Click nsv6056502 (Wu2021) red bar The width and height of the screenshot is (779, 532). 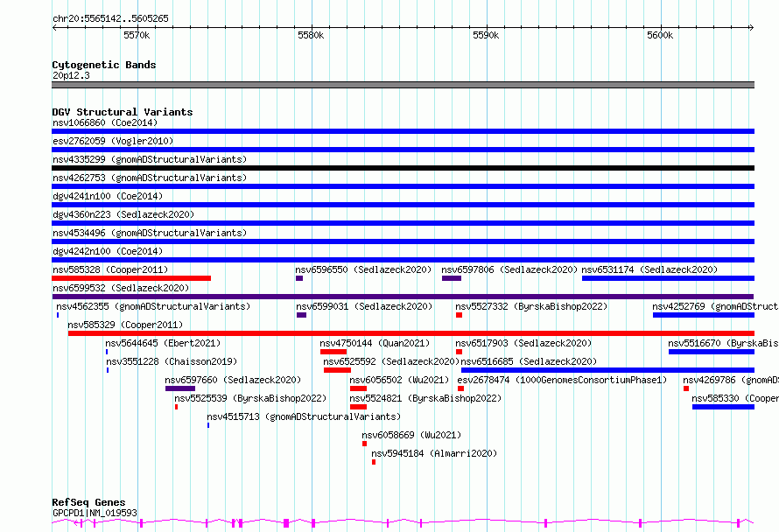358,388
